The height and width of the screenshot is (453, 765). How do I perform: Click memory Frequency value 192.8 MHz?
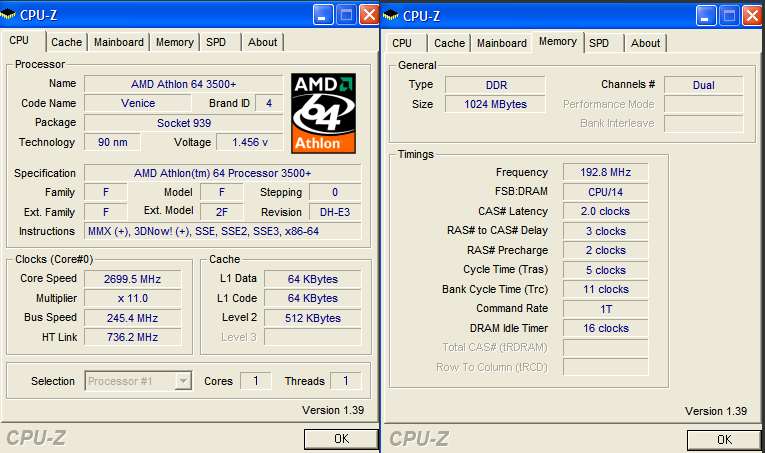605,172
